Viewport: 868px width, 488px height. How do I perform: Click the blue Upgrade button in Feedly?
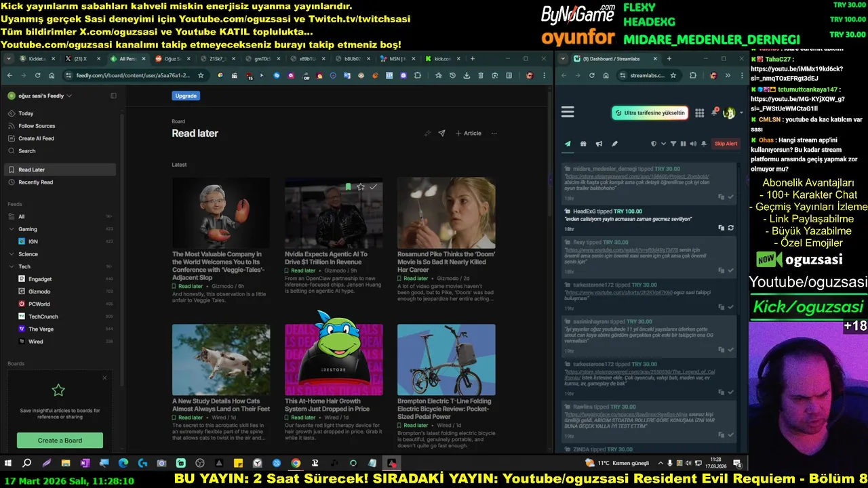[186, 96]
